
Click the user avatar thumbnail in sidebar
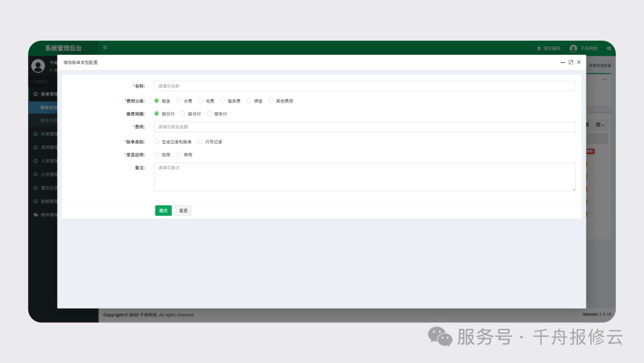tap(38, 66)
